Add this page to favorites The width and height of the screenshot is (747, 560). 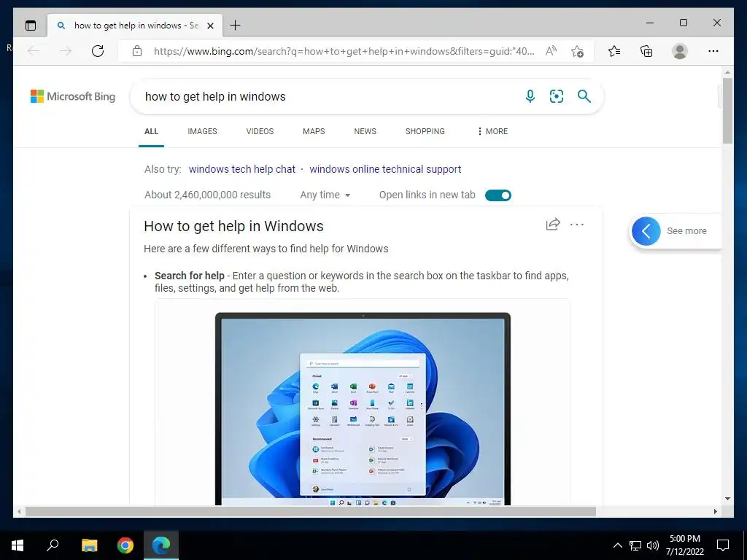pyautogui.click(x=578, y=51)
